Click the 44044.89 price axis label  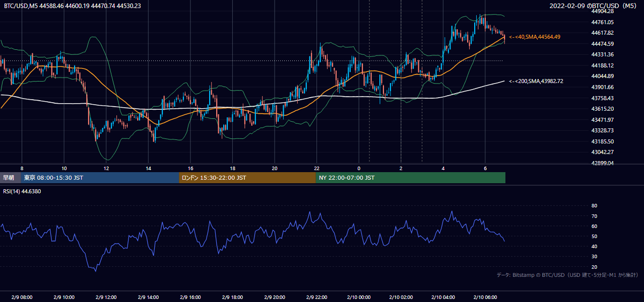(x=602, y=76)
